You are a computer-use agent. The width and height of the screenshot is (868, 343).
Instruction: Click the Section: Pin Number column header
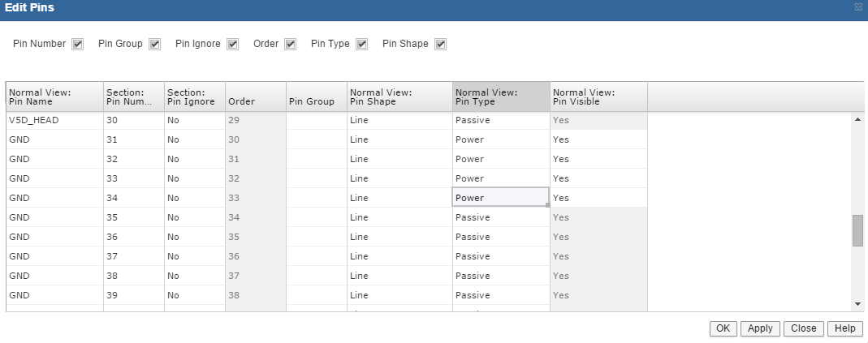click(134, 96)
